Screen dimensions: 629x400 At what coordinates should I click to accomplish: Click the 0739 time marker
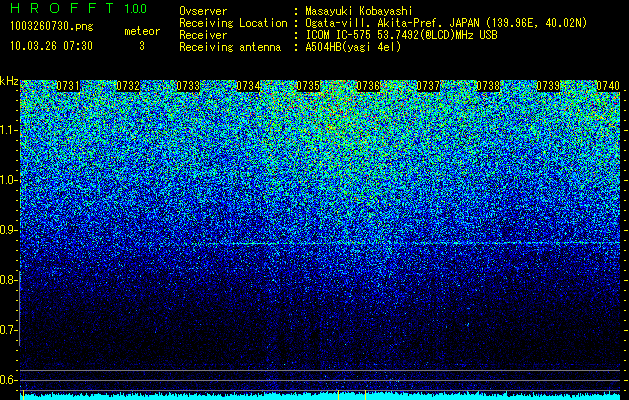coord(548,86)
